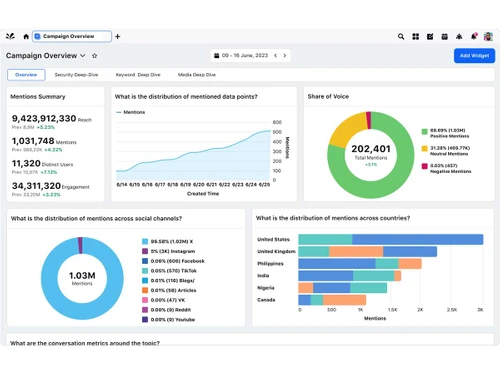Open the user profile avatar

click(488, 36)
